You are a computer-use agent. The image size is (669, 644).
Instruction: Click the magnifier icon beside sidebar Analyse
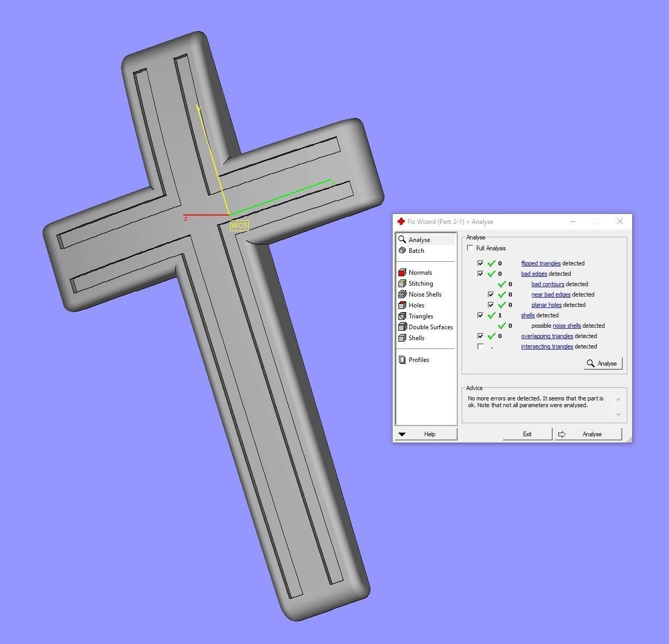pos(402,239)
